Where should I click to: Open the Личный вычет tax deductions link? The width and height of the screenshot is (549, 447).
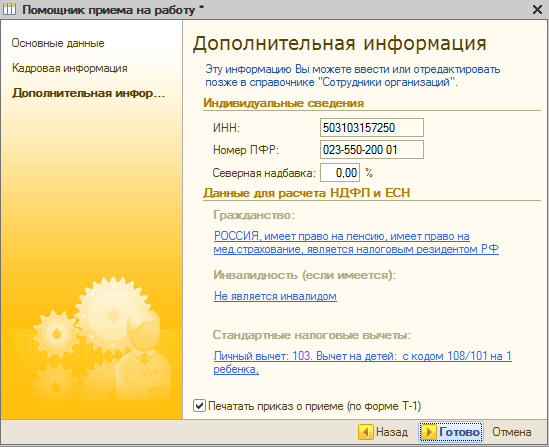363,363
